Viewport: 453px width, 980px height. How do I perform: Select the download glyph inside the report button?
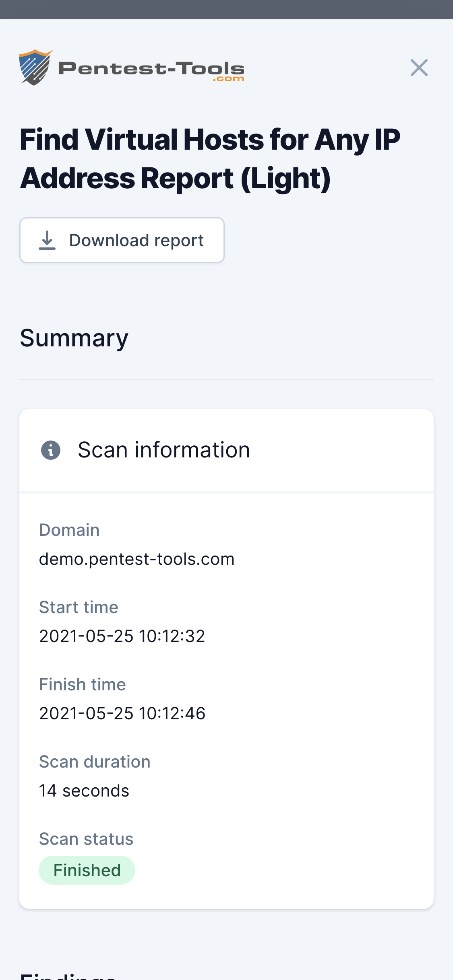[x=47, y=240]
